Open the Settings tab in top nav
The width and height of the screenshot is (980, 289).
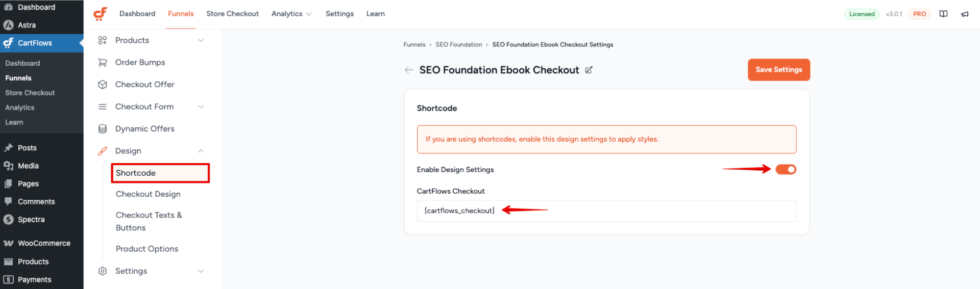(x=339, y=14)
